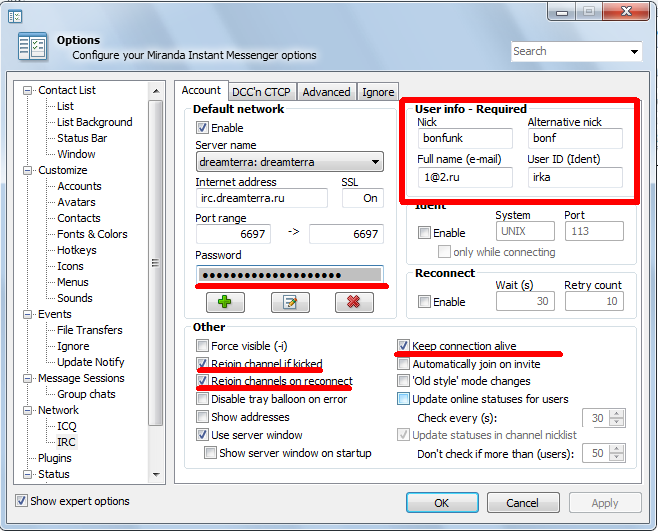The image size is (658, 531).
Task: Click the red X delete network button
Action: [x=354, y=302]
